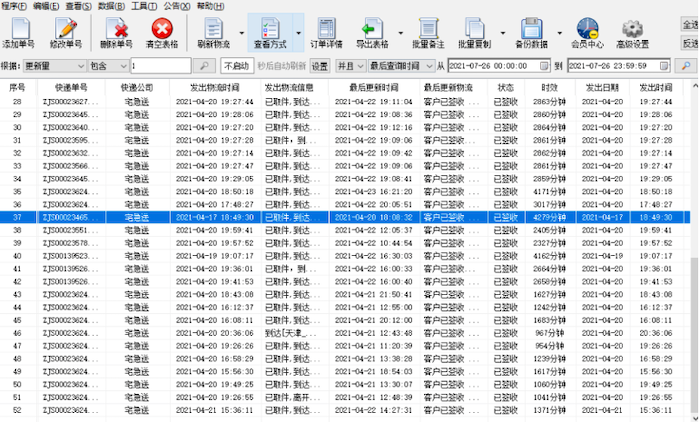
Task: Click the 删除单号 delete tracking number icon
Action: (117, 29)
